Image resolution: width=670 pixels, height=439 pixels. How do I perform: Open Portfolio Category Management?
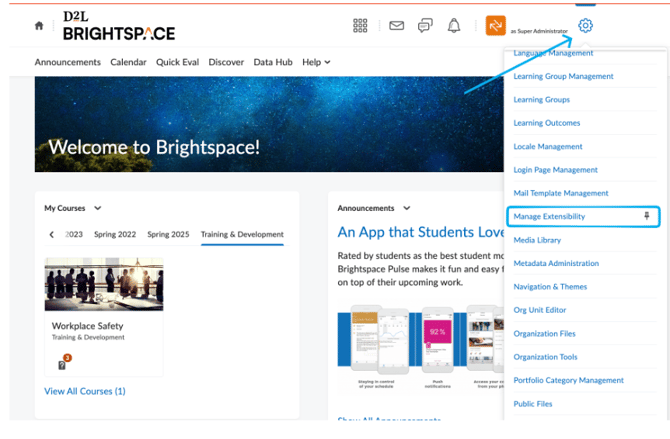coord(568,380)
